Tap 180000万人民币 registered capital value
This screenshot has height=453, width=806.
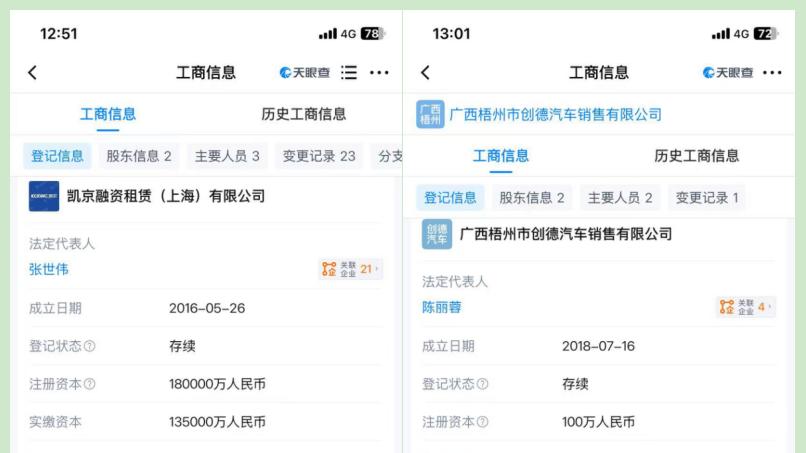[x=217, y=384]
